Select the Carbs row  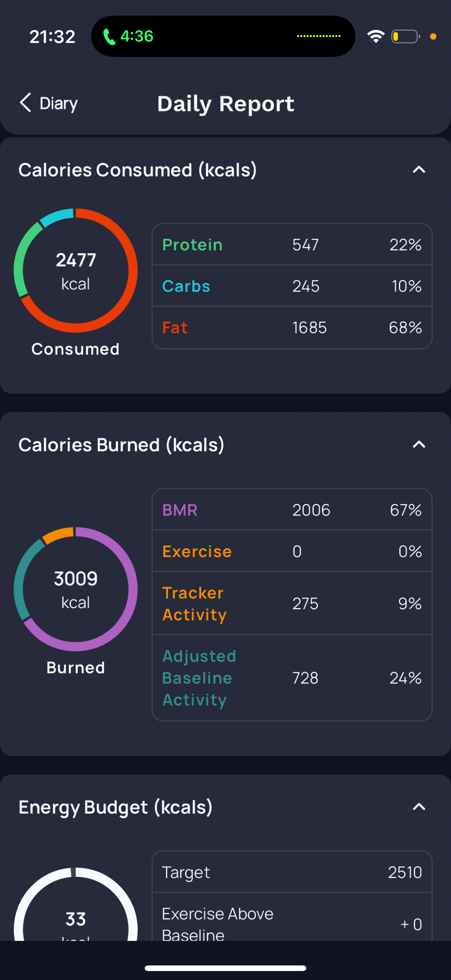point(292,286)
